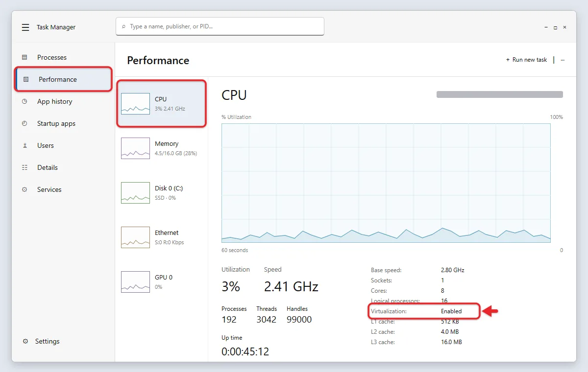Click the Processes count 192
The image size is (588, 372).
pyautogui.click(x=229, y=320)
